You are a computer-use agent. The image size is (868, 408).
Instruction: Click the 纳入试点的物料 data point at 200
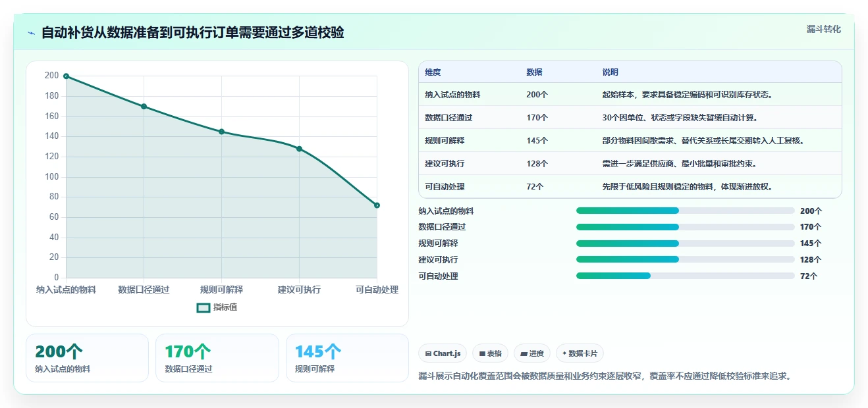coord(66,76)
